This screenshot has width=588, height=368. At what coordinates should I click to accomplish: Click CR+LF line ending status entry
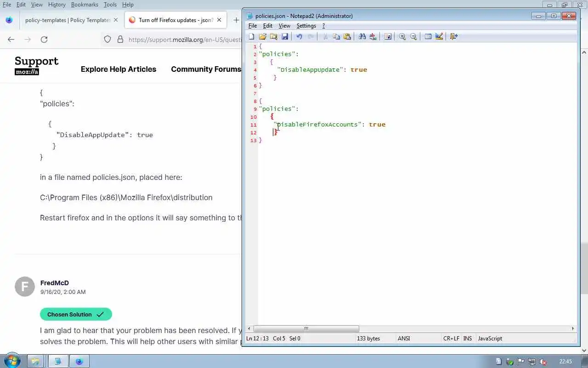(451, 339)
